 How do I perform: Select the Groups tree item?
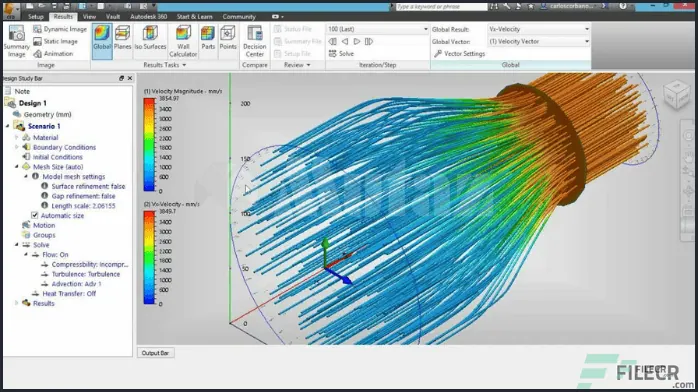click(x=44, y=235)
